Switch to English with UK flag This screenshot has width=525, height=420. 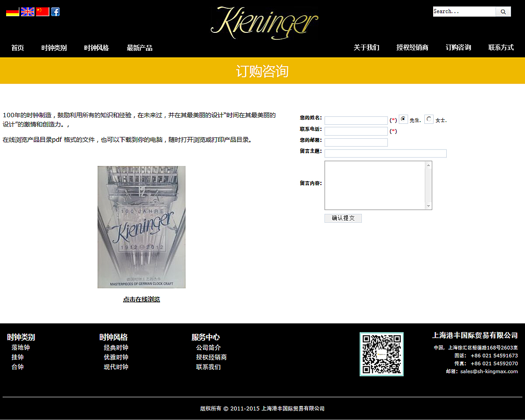pyautogui.click(x=28, y=12)
